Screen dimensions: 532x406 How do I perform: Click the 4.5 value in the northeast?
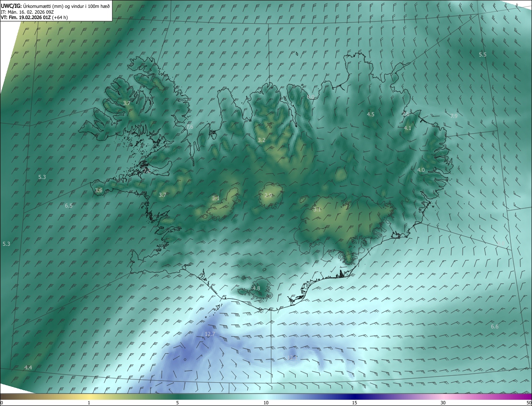371,114
